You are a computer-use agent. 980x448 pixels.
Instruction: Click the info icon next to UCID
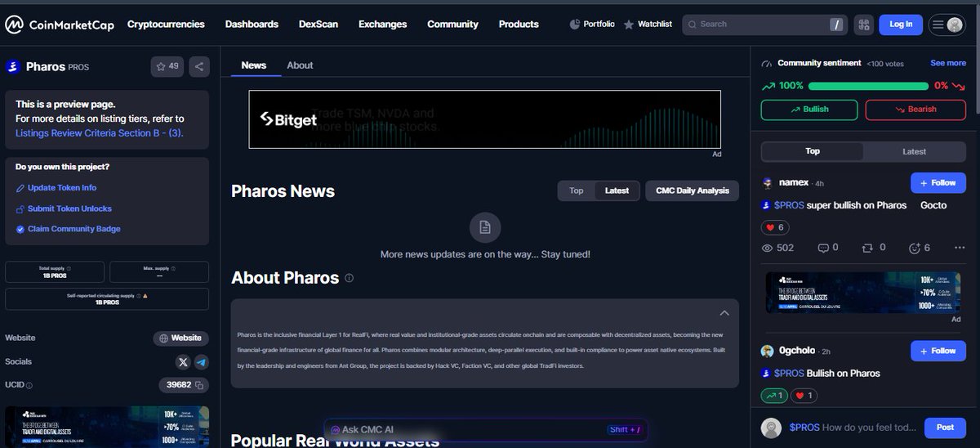click(29, 385)
